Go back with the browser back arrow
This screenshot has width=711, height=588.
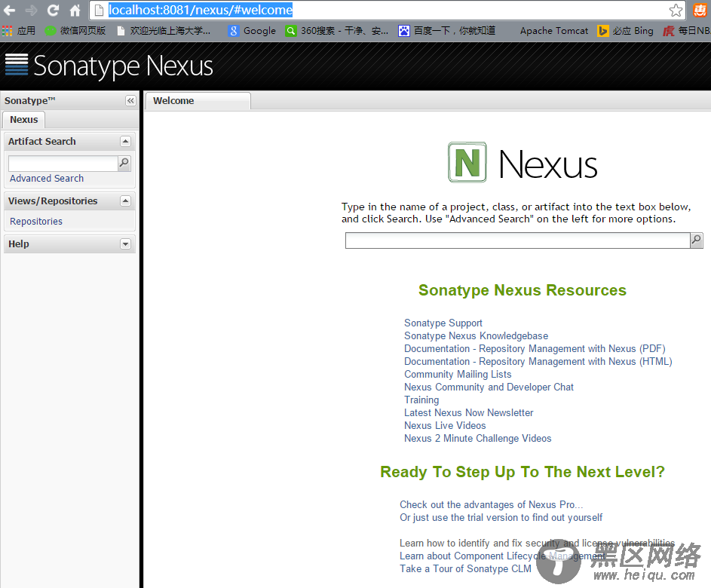10,10
